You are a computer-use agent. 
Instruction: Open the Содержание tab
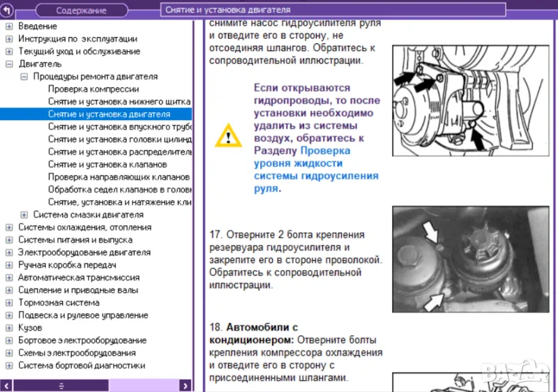[81, 10]
